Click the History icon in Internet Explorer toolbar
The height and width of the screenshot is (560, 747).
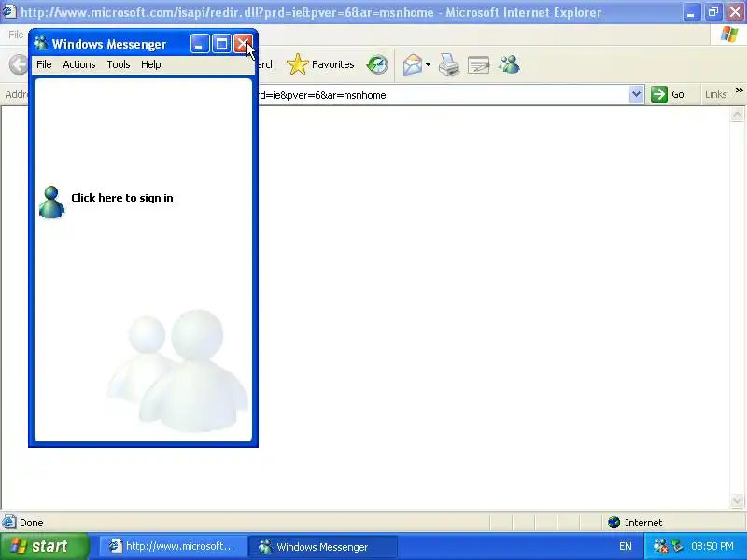(x=377, y=64)
